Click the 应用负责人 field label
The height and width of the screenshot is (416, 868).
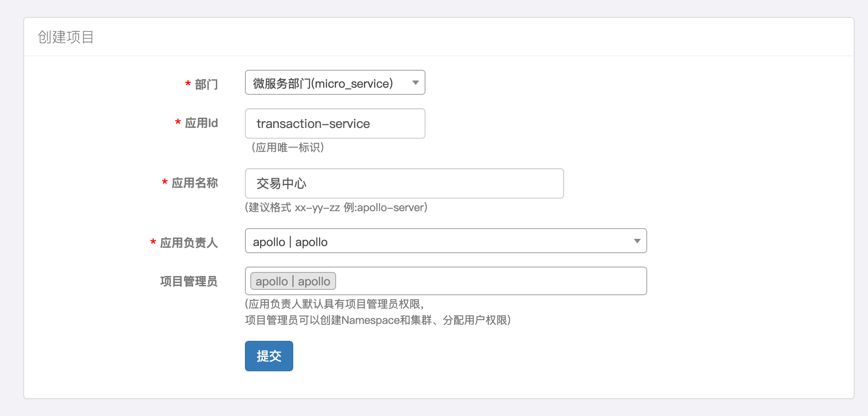coord(189,243)
